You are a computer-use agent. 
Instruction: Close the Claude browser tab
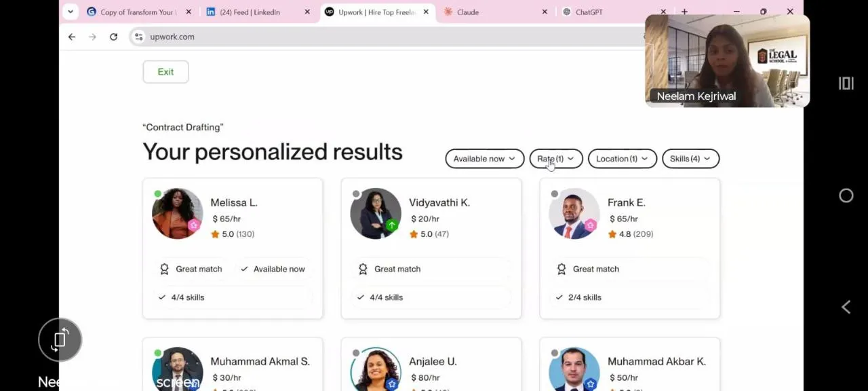tap(545, 12)
